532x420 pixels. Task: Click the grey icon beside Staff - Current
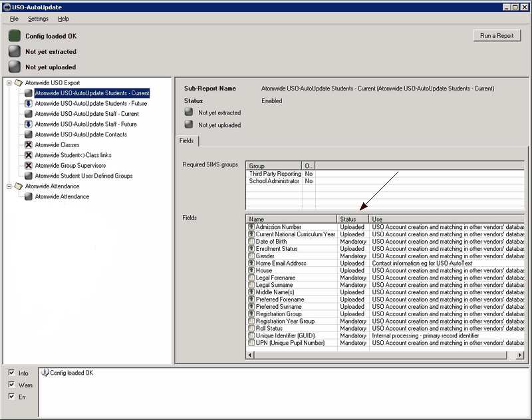click(29, 114)
